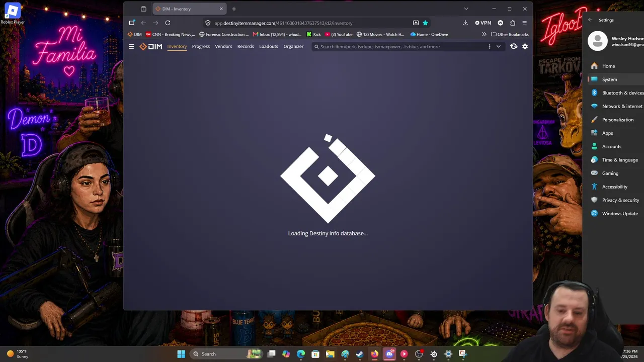Open the DIM hamburger menu
The height and width of the screenshot is (362, 644).
click(131, 47)
